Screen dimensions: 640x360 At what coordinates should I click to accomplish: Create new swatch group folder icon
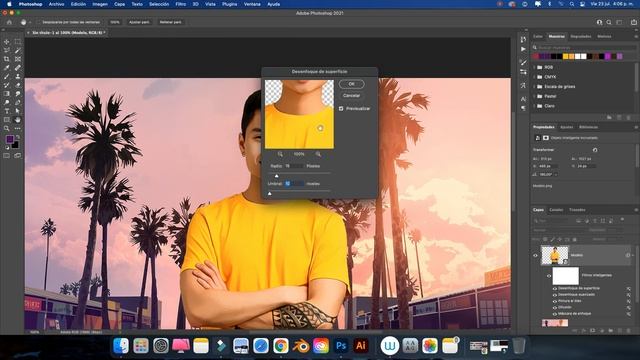point(609,117)
